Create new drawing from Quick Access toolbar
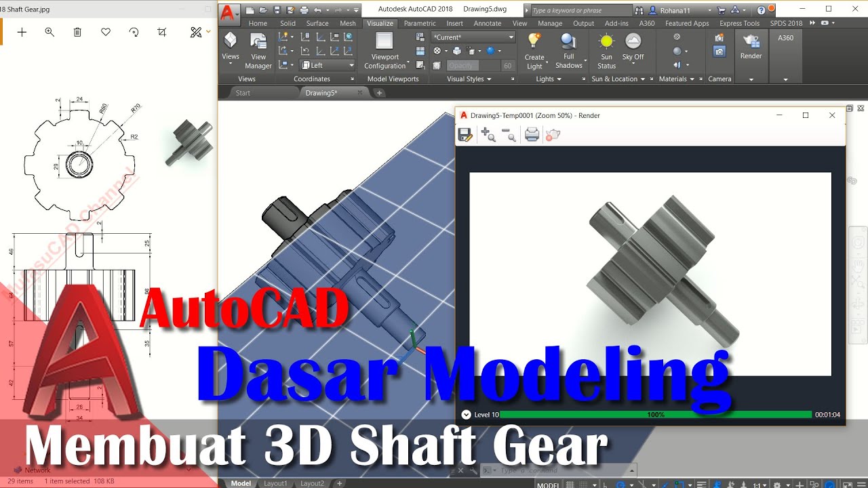 pos(250,10)
